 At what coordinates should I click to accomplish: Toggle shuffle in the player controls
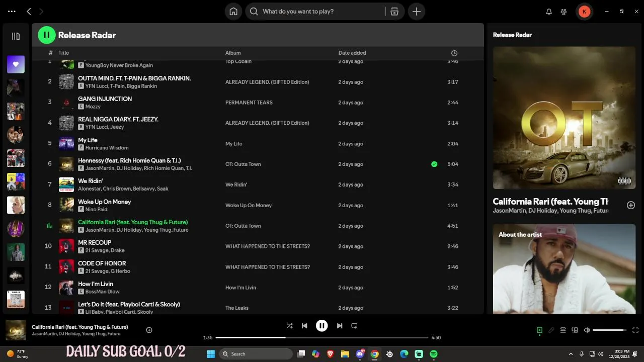point(289,326)
